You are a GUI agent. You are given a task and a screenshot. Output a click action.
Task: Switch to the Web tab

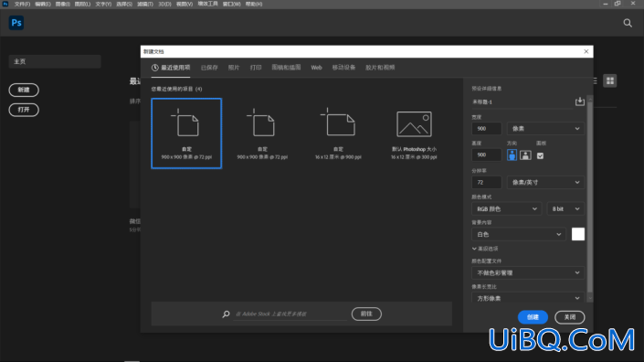tap(316, 68)
